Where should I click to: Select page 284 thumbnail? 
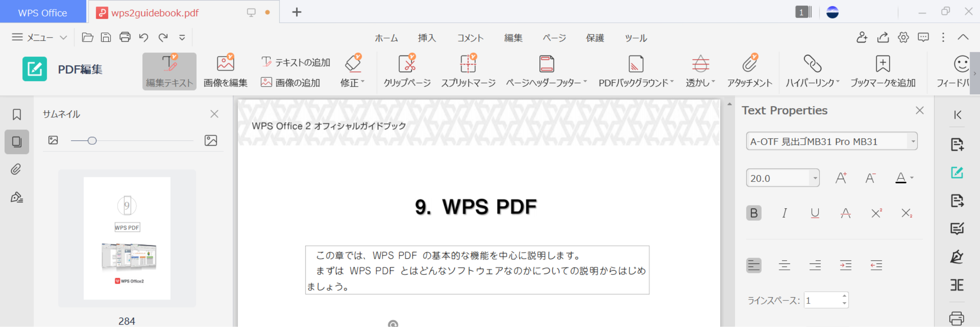(127, 238)
